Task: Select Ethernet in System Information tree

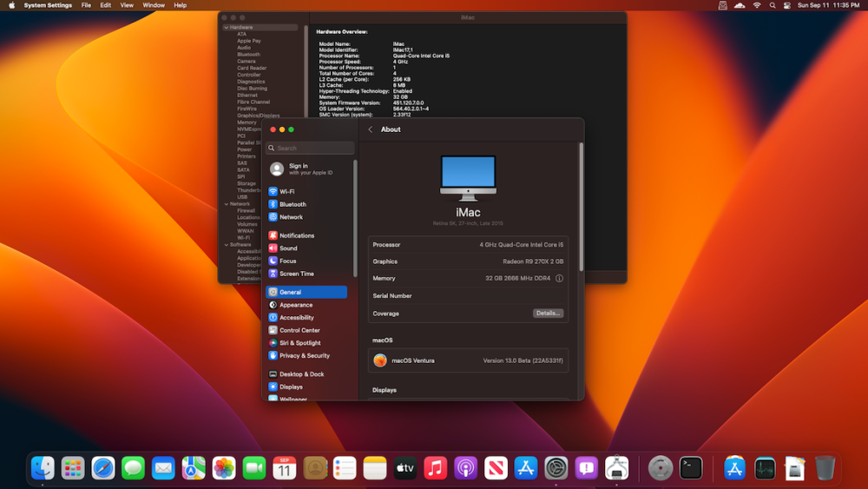Action: click(247, 96)
